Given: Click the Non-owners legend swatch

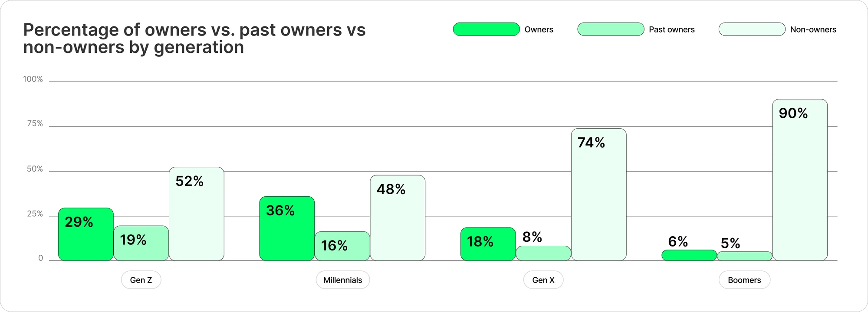Looking at the screenshot, I should (752, 29).
